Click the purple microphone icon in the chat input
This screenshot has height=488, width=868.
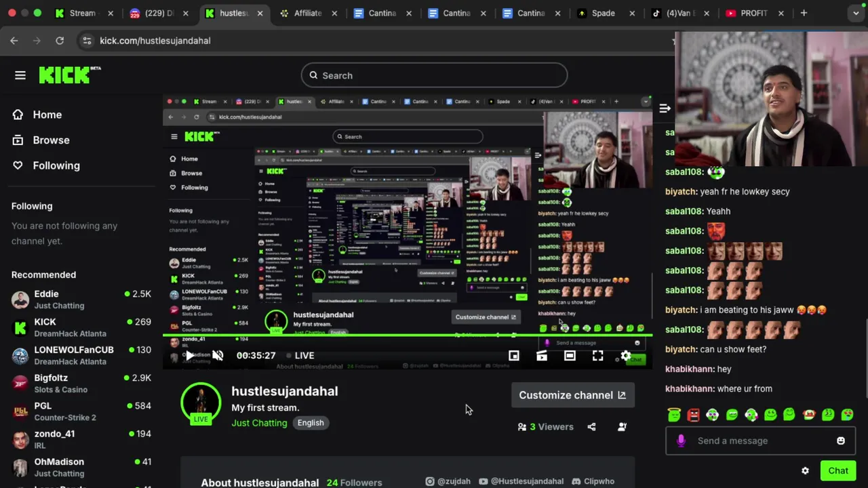coord(681,441)
